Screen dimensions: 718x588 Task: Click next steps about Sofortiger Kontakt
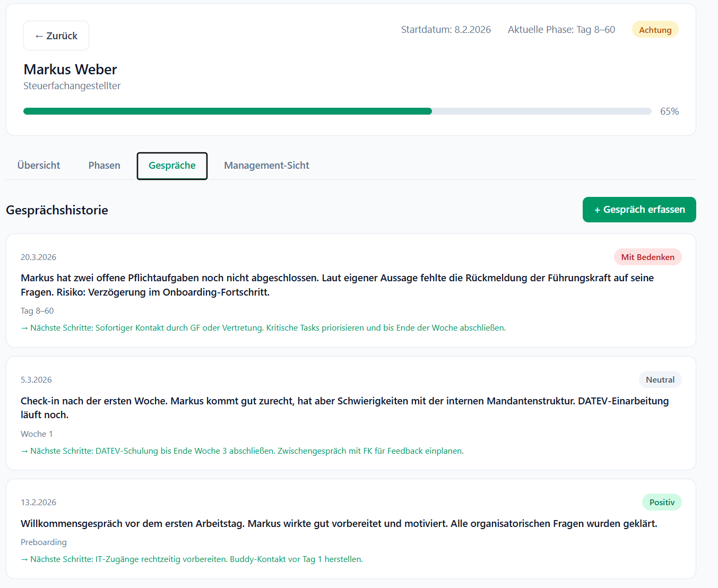point(263,328)
